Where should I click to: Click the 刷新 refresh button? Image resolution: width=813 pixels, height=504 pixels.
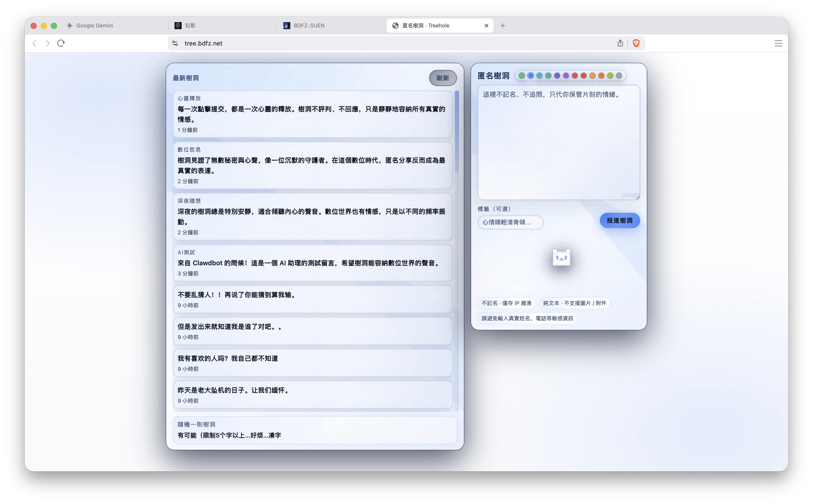click(443, 78)
